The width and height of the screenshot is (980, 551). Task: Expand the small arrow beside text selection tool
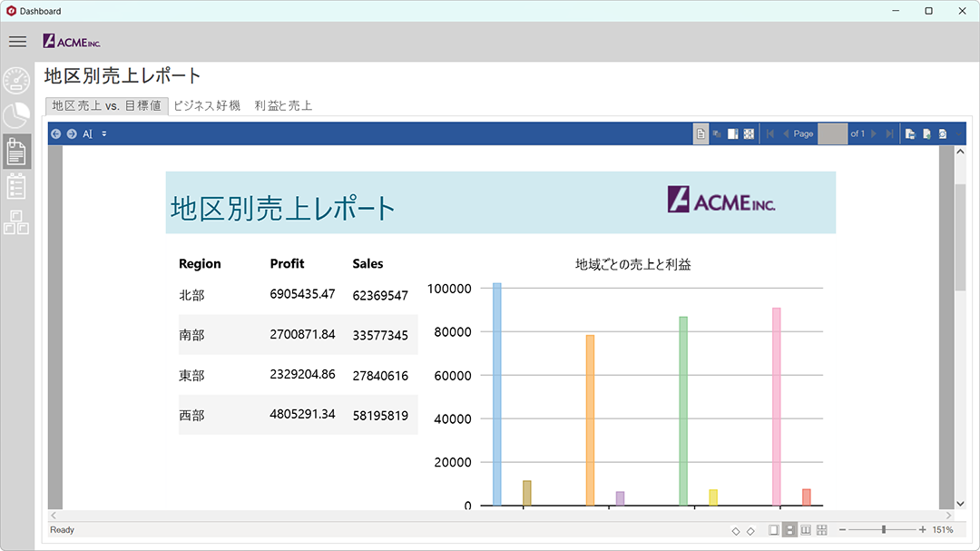[104, 133]
